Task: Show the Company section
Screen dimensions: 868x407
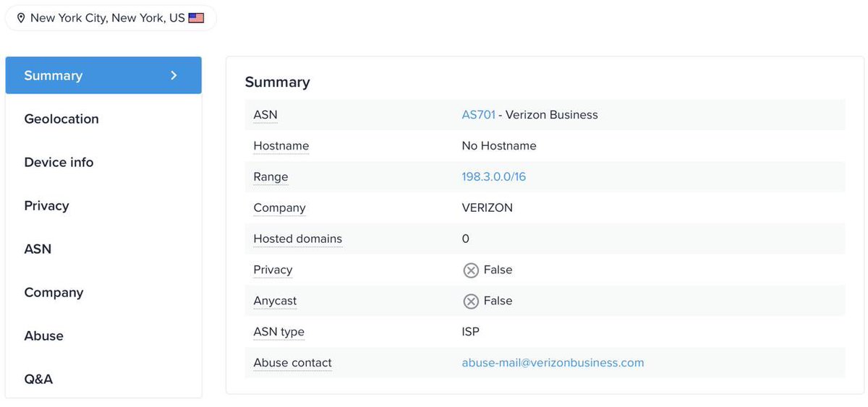Action: [x=54, y=292]
